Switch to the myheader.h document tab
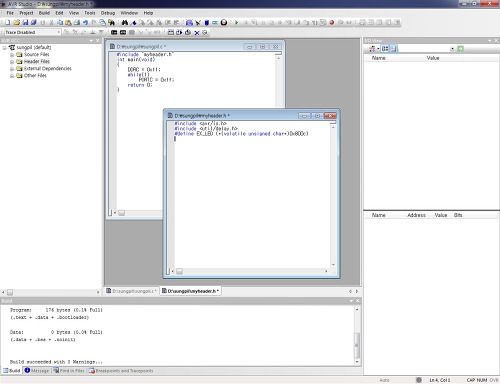The image size is (500, 384). pos(191,291)
